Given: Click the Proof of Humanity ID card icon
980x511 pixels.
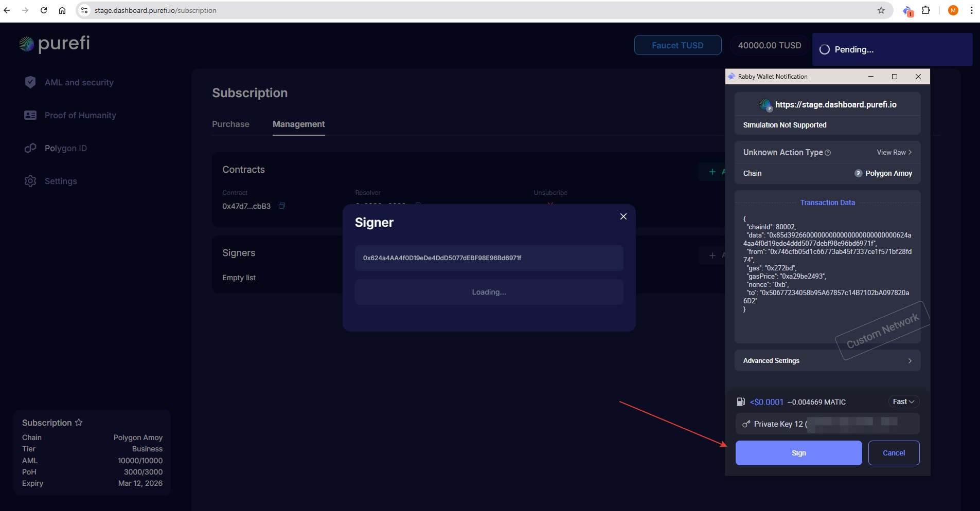Looking at the screenshot, I should click(x=30, y=115).
